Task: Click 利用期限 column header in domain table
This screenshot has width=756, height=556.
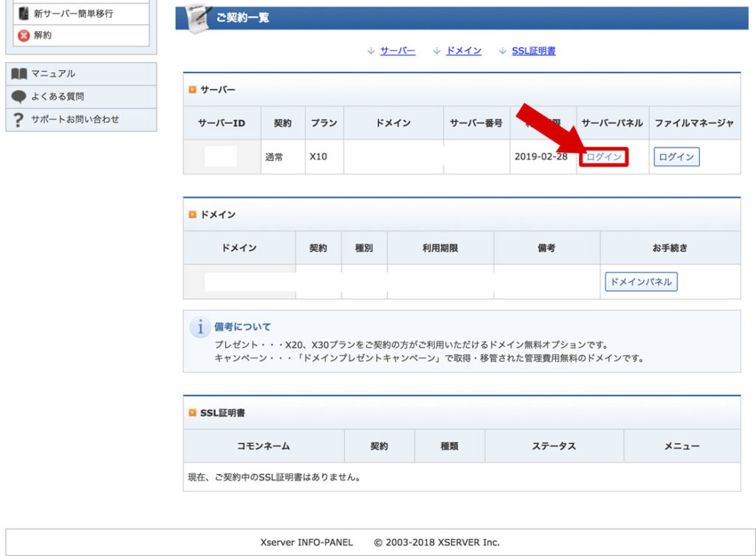Action: [x=440, y=248]
